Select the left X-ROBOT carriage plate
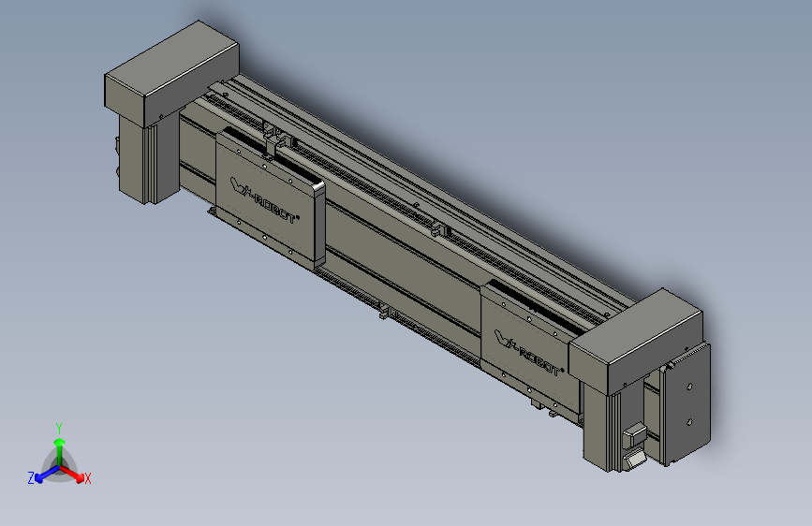This screenshot has width=812, height=526. coord(270,199)
